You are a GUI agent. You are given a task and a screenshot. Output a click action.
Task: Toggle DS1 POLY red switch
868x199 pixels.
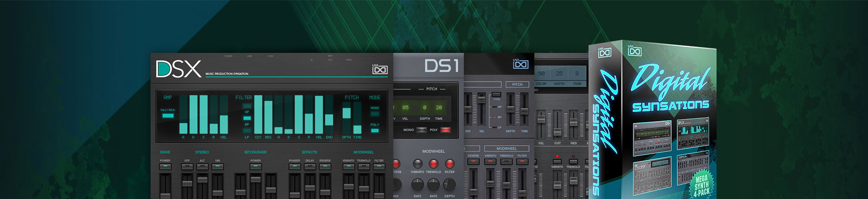(x=446, y=130)
